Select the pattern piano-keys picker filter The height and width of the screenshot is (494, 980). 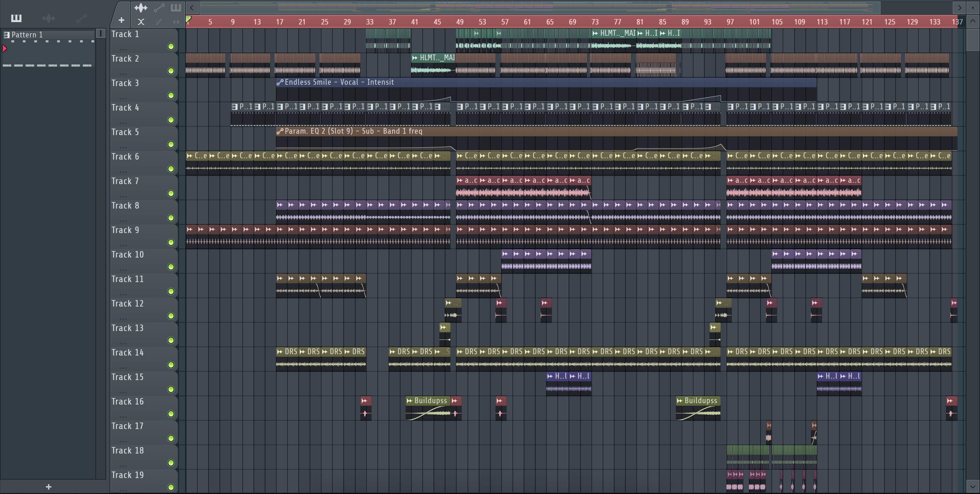click(16, 18)
